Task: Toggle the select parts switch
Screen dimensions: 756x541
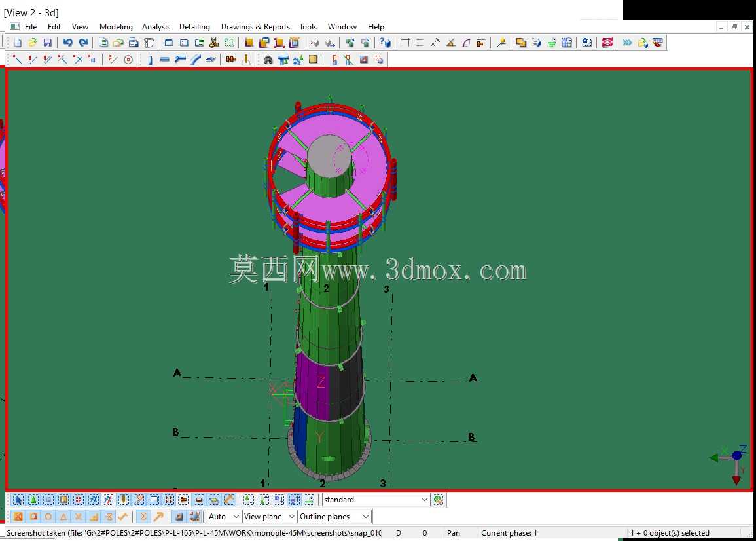Action: [x=48, y=500]
